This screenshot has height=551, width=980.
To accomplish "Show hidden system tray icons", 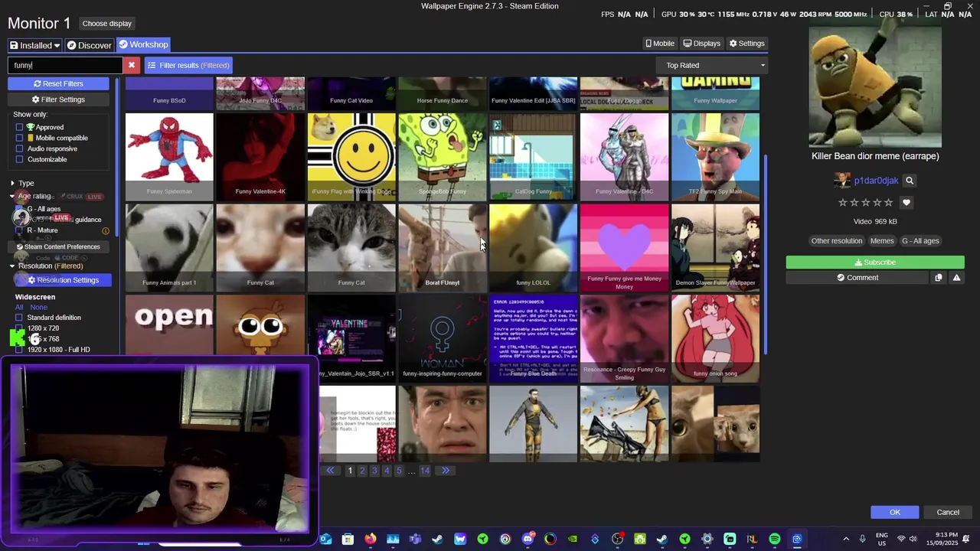I will [x=846, y=539].
